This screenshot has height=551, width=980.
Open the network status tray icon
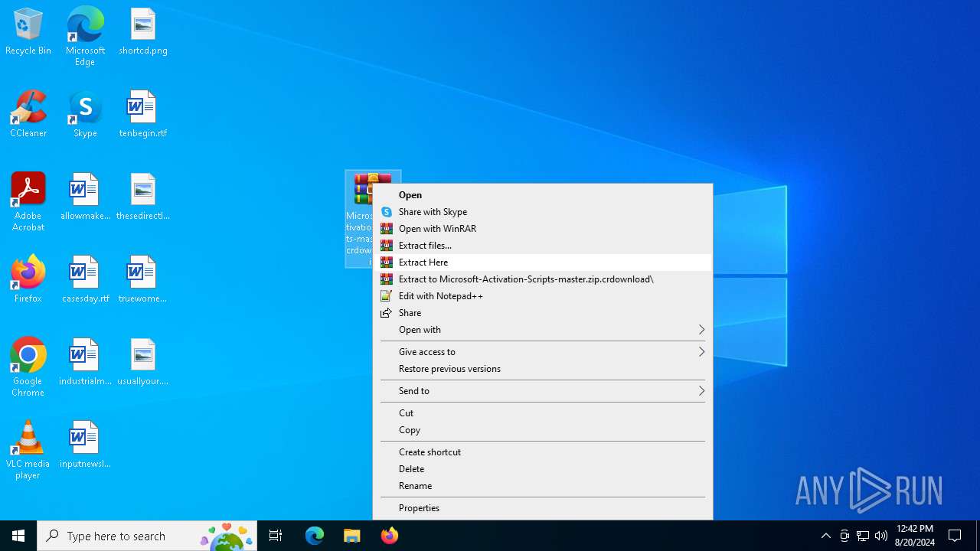(863, 536)
